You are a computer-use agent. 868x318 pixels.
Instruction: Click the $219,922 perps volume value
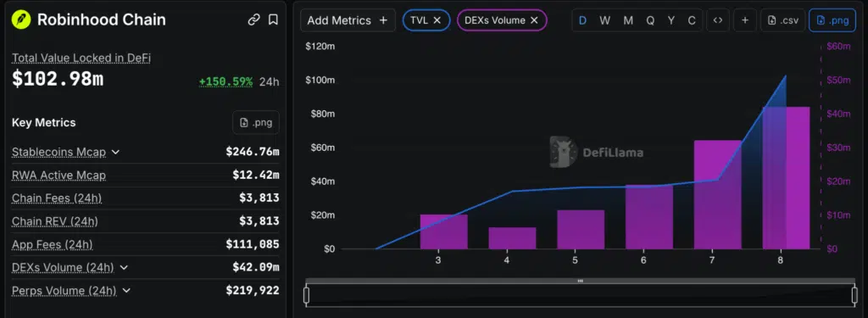coord(253,290)
